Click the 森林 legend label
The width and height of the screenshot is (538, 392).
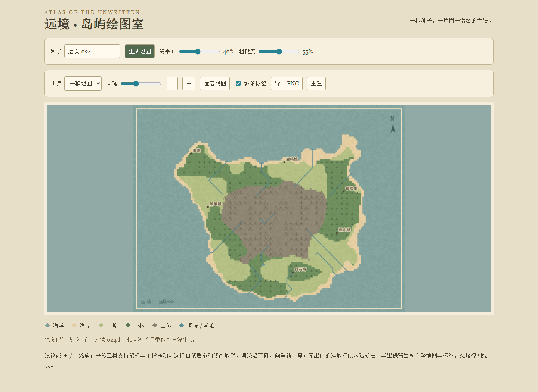pyautogui.click(x=139, y=326)
